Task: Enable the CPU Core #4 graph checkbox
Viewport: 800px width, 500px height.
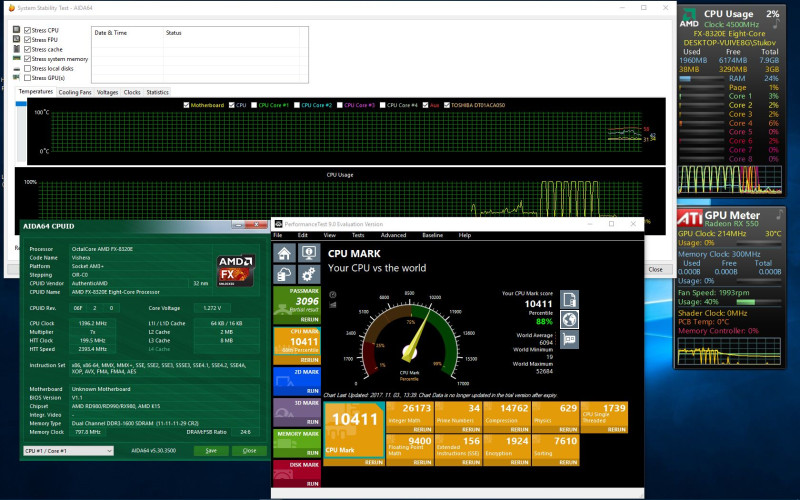Action: (383, 105)
